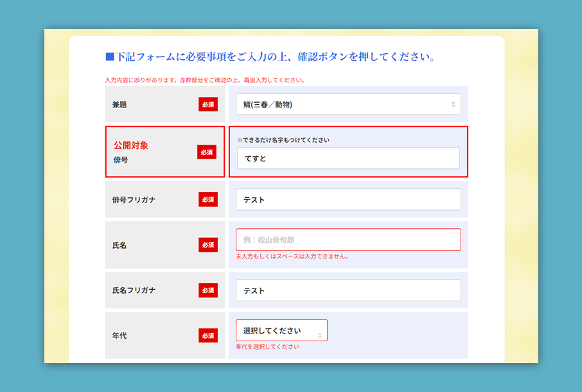Viewport: 582px width, 392px height.
Task: Click the empty 氏名 input field
Action: (348, 240)
